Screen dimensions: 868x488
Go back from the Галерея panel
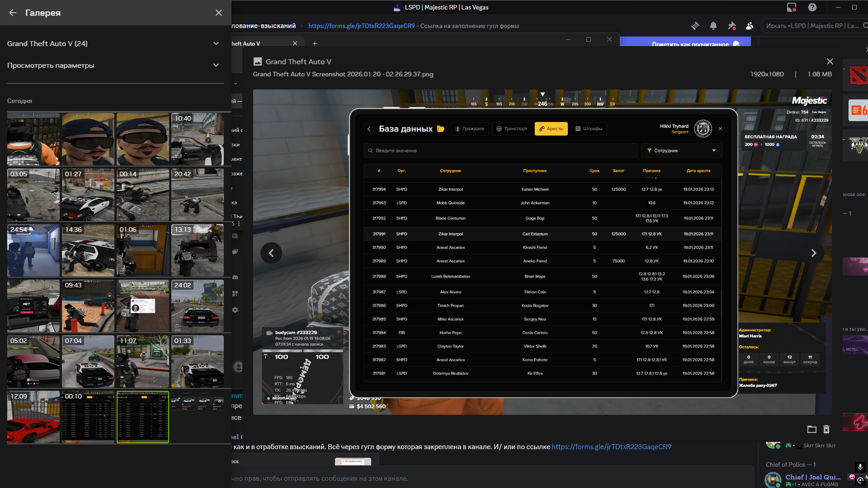(x=13, y=13)
